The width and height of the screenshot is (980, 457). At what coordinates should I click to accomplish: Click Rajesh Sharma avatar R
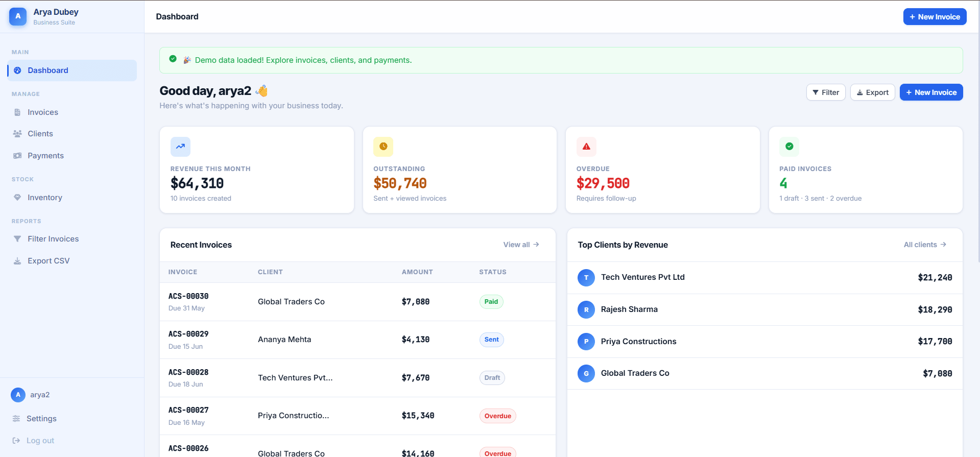(586, 309)
